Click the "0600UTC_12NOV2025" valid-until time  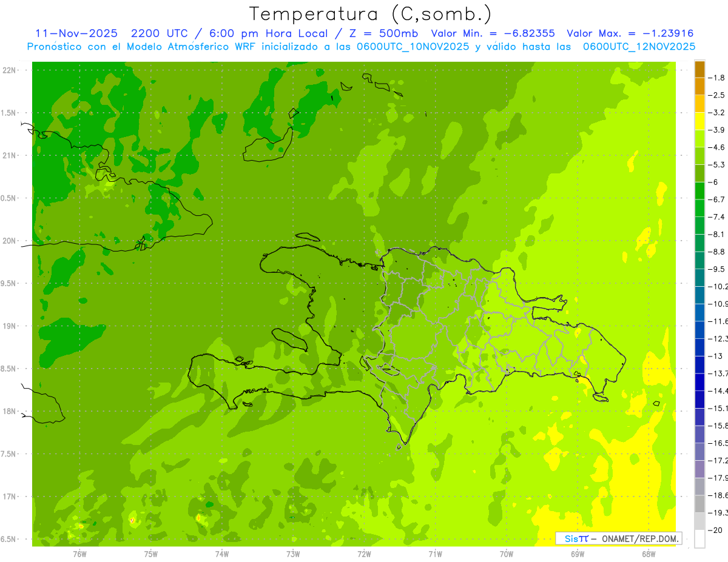click(639, 47)
